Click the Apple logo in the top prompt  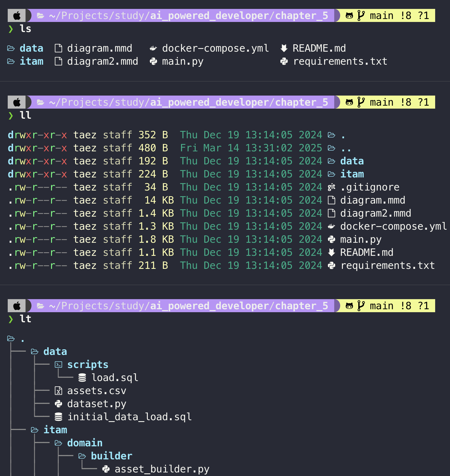click(17, 15)
